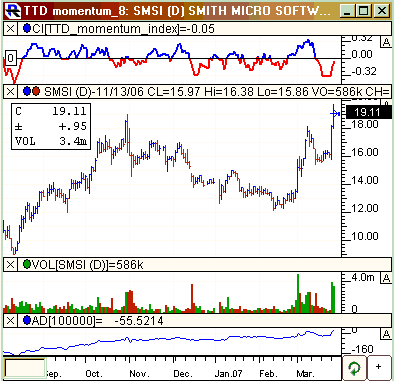Click the application icon in title bar

pos(14,11)
